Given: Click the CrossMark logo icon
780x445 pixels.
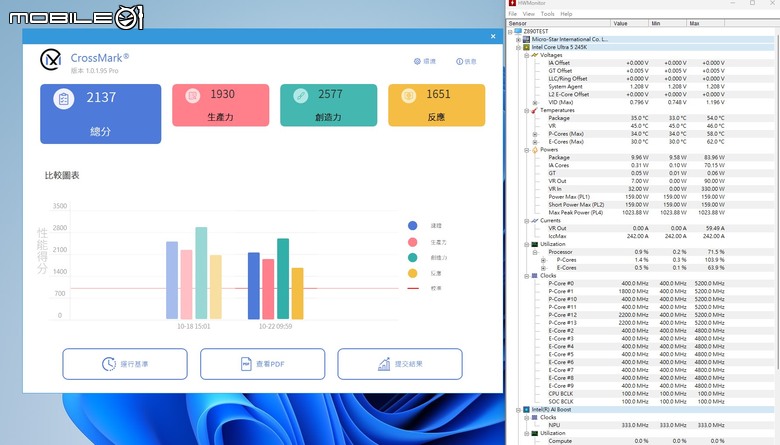Looking at the screenshot, I should pos(51,60).
